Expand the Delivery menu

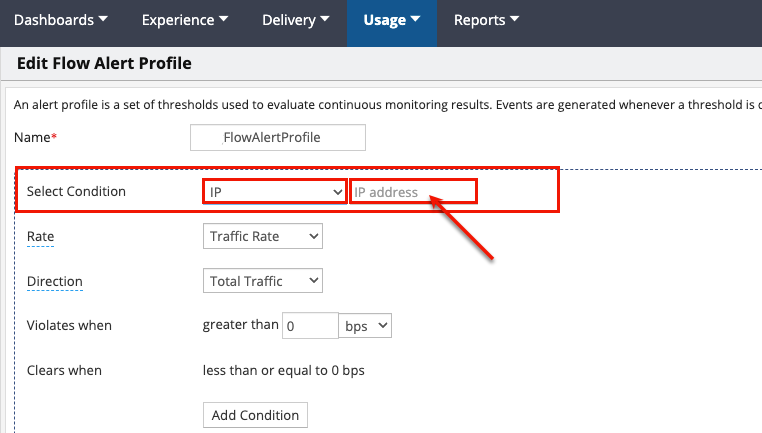296,20
